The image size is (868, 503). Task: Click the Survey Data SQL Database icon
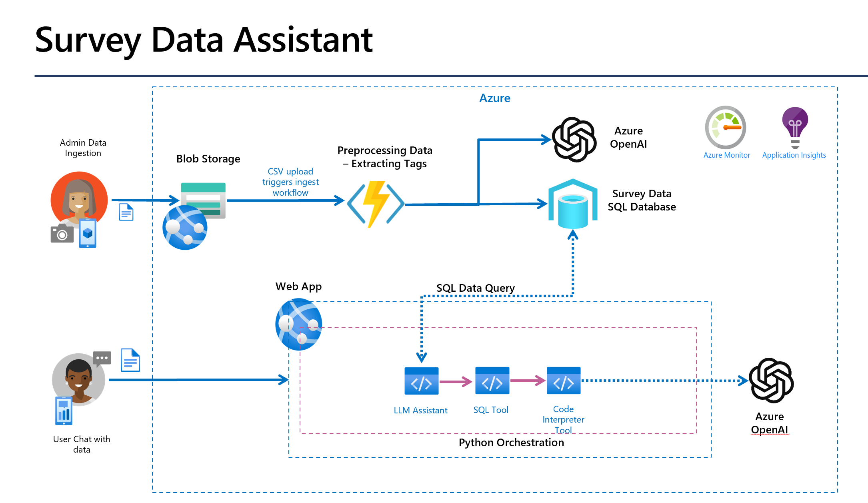[573, 204]
